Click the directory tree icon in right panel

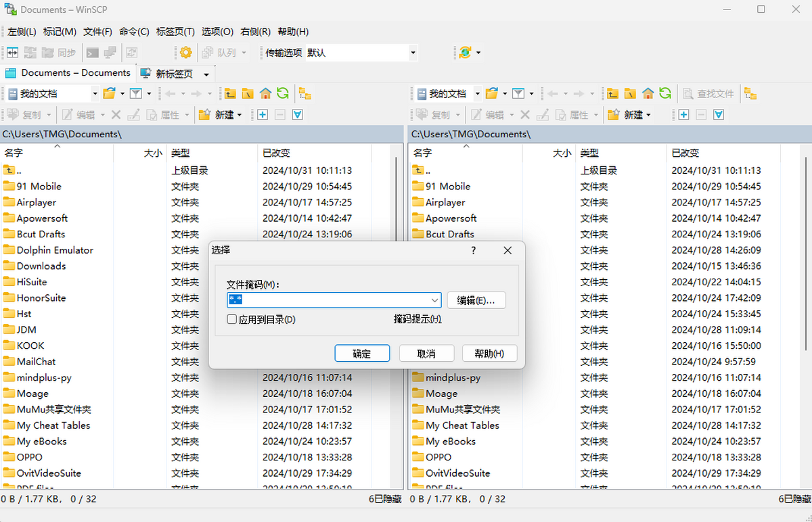(x=749, y=95)
